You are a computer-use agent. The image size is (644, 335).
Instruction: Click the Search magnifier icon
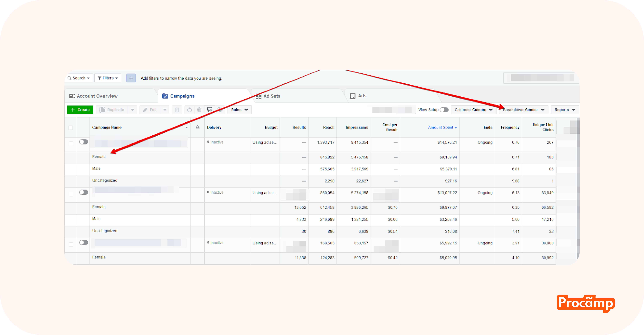70,78
